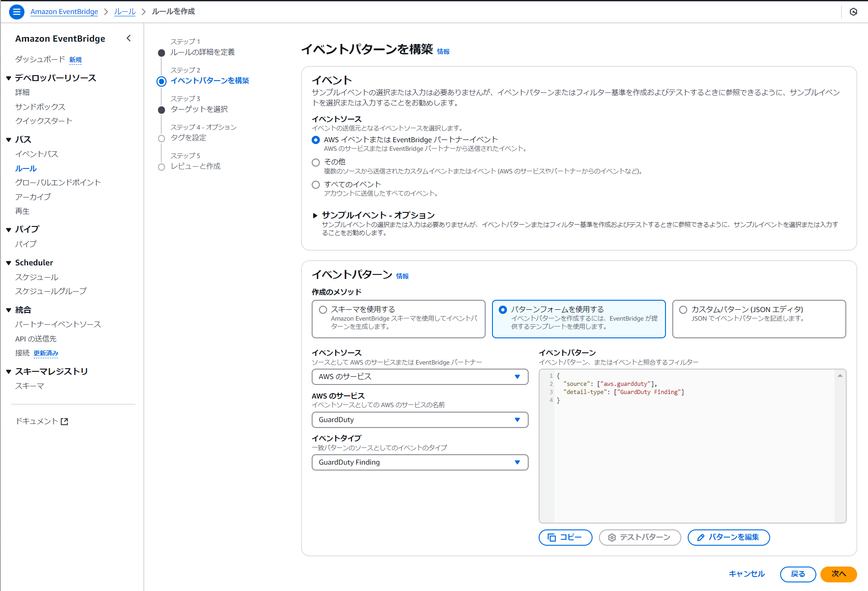
Task: Click the external link icon beside ドキュメント
Action: [64, 422]
